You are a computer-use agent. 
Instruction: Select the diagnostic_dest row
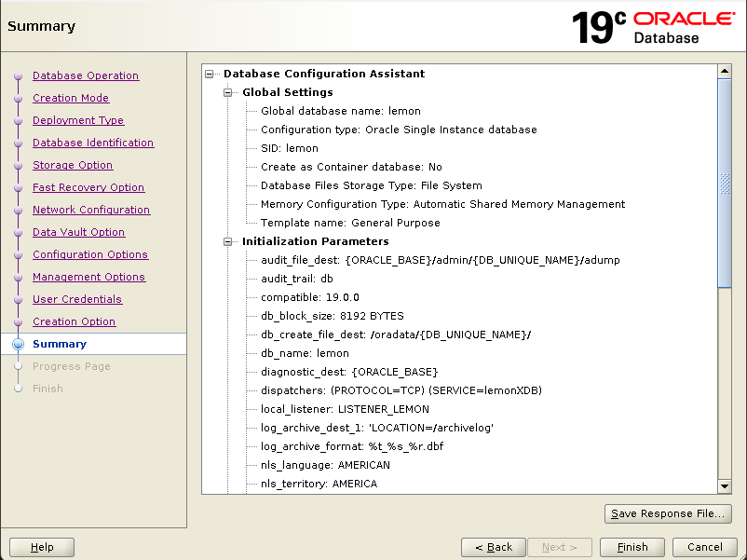tap(349, 372)
